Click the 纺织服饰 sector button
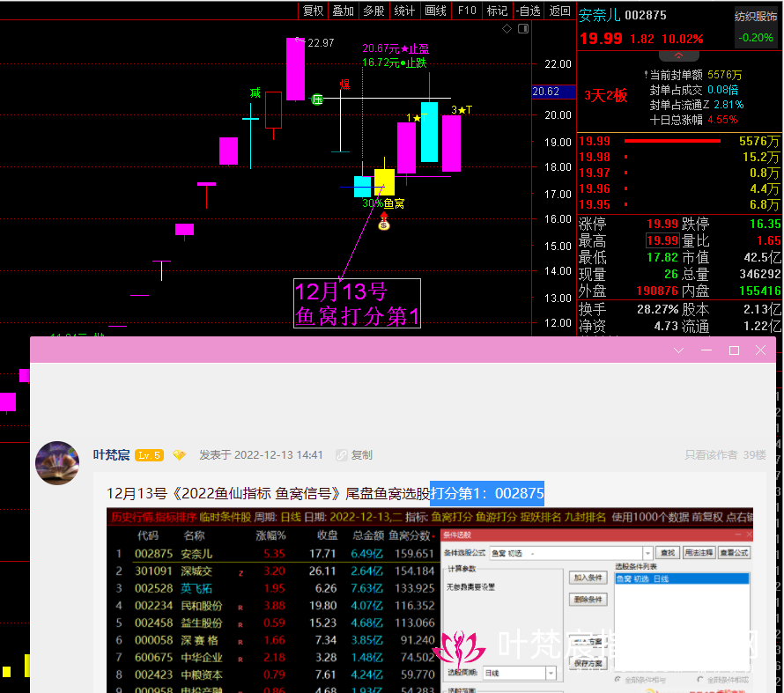784x693 pixels. point(756,17)
